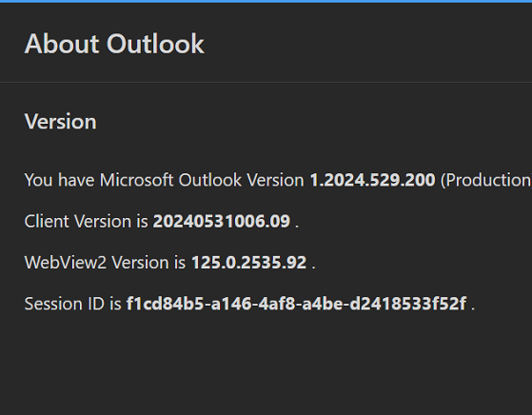The image size is (532, 415).
Task: Click the word "About" in the heading
Action: click(x=62, y=44)
